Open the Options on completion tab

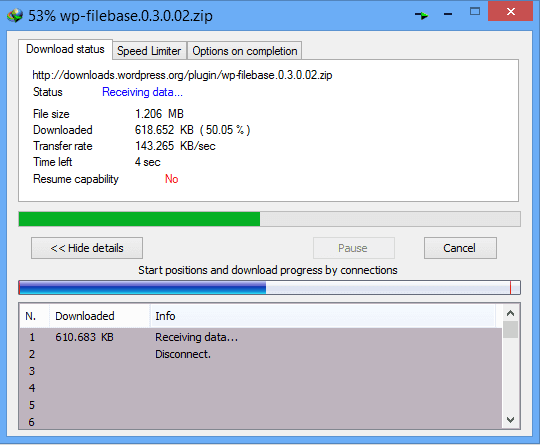pyautogui.click(x=245, y=51)
